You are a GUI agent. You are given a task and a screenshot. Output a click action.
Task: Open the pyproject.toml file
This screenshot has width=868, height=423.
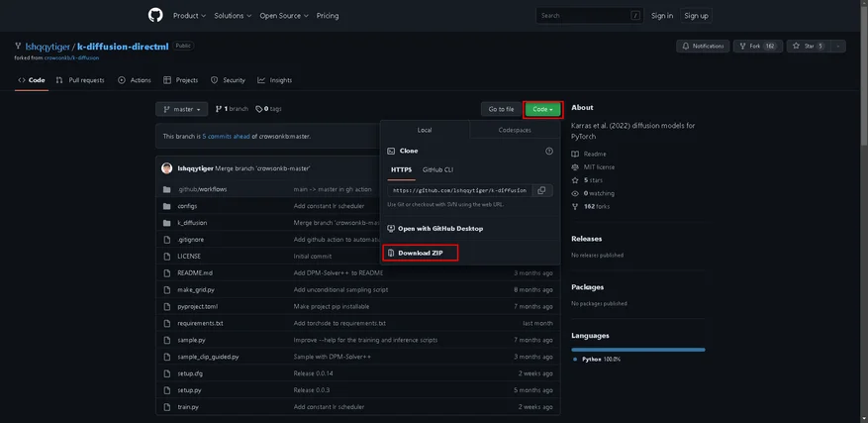tap(196, 306)
